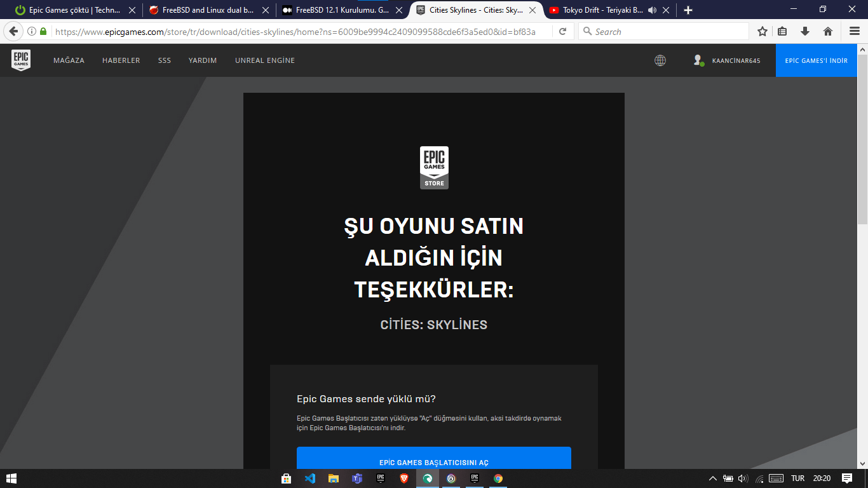Switch to FreeBSD 12.1 Kurulumu tab

(341, 10)
